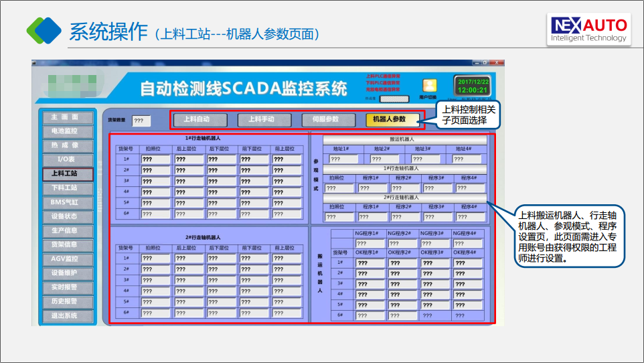Image resolution: width=644 pixels, height=363 pixels.
Task: Close the SCADA application window
Action: tap(496, 62)
